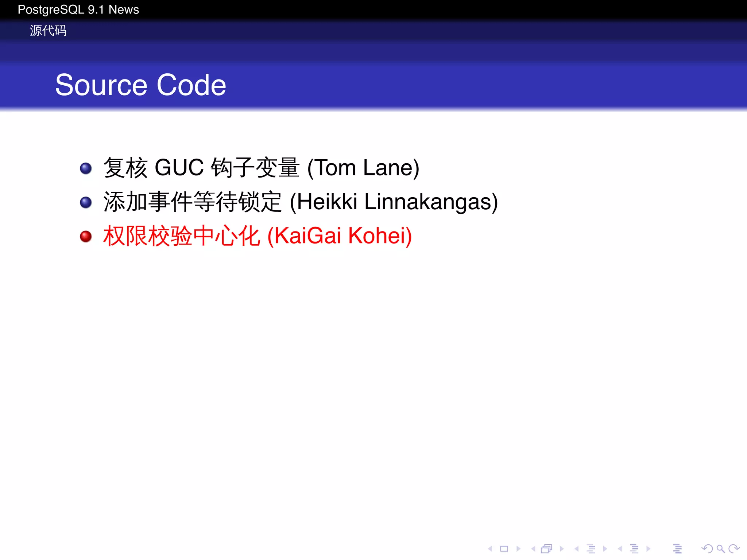
Task: Click the red bullet beside KaiGai Kohei
Action: click(86, 237)
